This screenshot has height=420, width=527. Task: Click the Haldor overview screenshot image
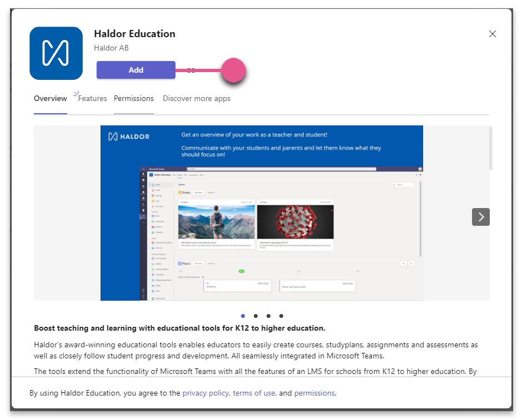[x=262, y=213]
